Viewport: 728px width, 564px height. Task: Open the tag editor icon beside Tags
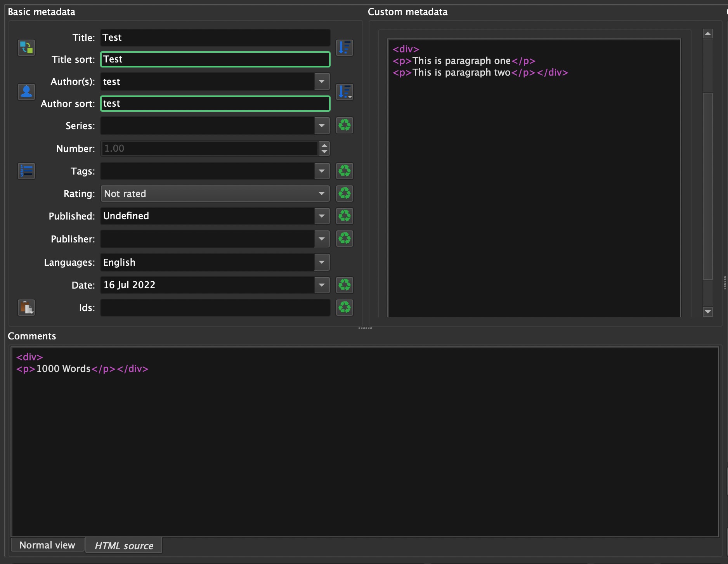tap(26, 171)
